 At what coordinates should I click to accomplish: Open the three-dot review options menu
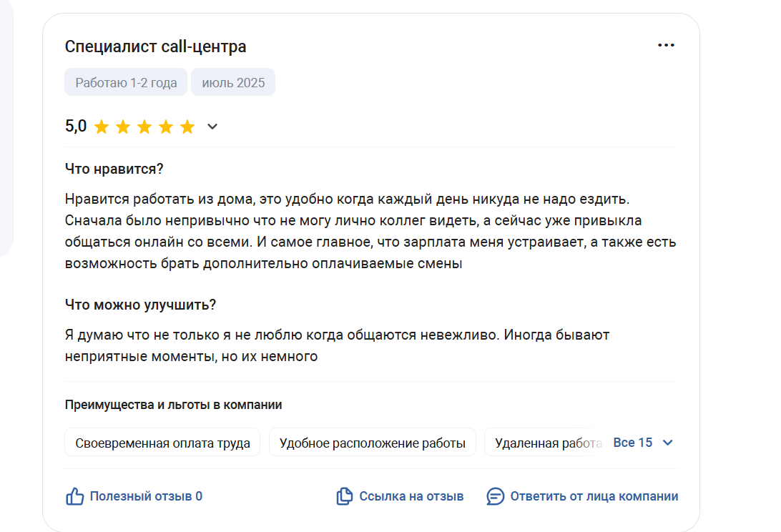click(666, 45)
